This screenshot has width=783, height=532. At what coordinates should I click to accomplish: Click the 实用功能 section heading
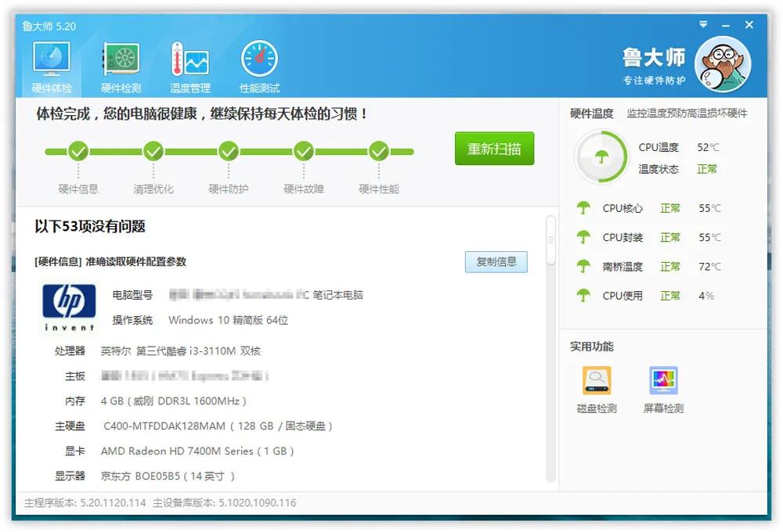(x=592, y=347)
